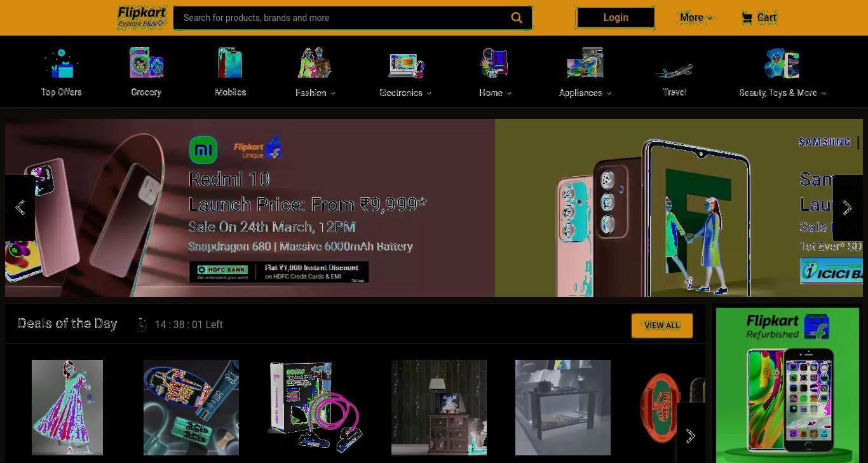Screen dimensions: 868x463
Task: Open the wooden drawer cabinet thumbnail
Action: tap(439, 408)
